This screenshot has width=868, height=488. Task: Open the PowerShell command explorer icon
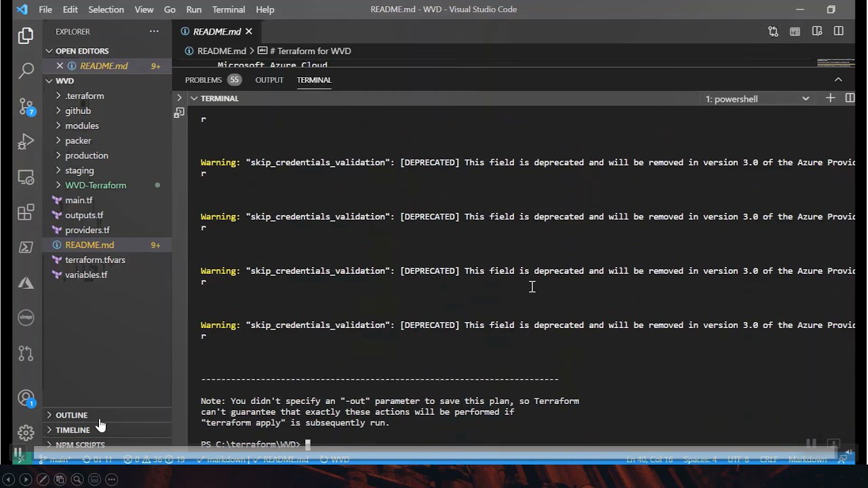(26, 247)
